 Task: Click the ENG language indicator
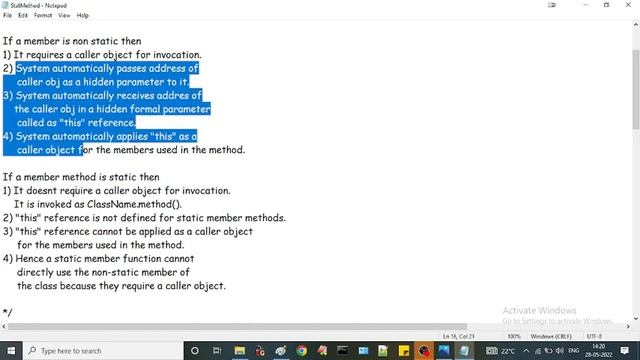click(573, 351)
